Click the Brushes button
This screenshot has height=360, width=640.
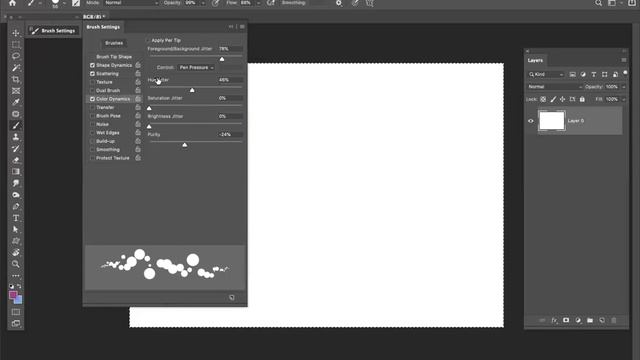coord(114,43)
